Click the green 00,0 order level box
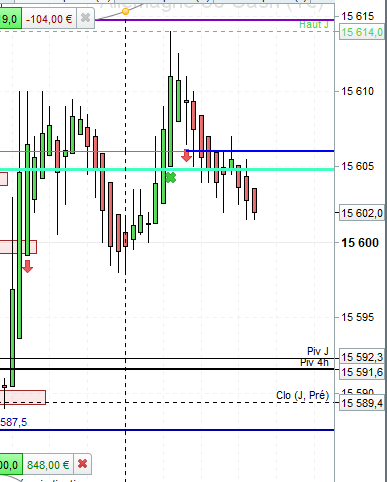This screenshot has width=387, height=482. click(x=11, y=464)
